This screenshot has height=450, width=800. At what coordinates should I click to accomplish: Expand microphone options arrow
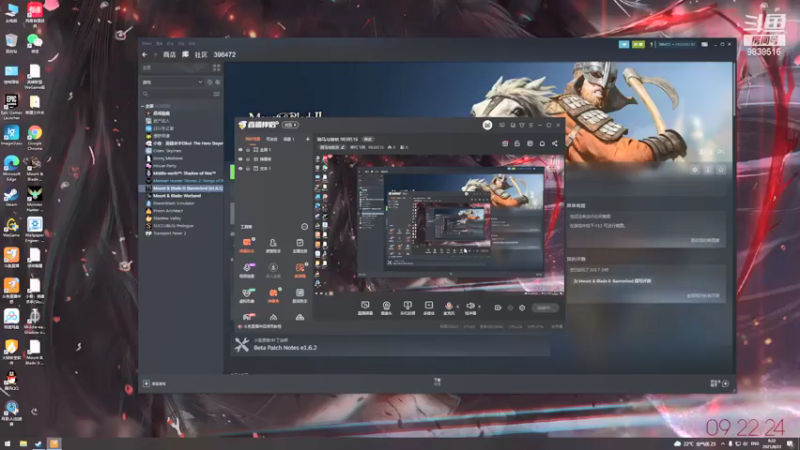(457, 307)
